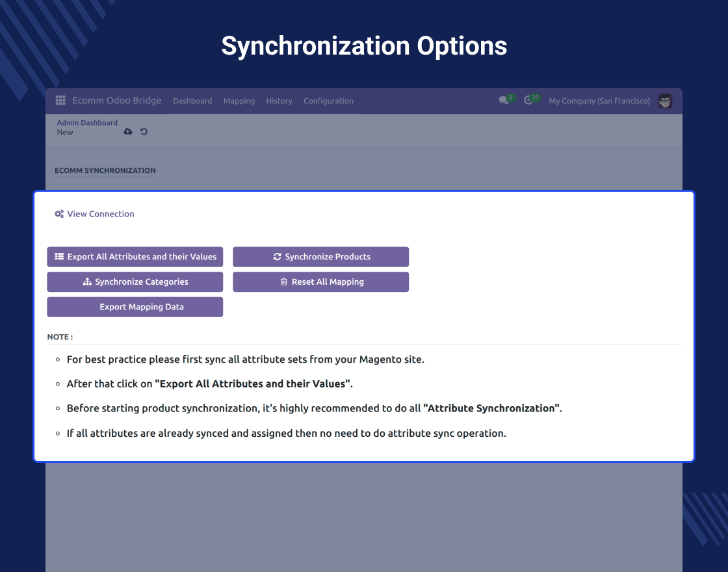Image resolution: width=728 pixels, height=572 pixels.
Task: Click the Ecomm Odoo Bridge app title
Action: coord(117,100)
